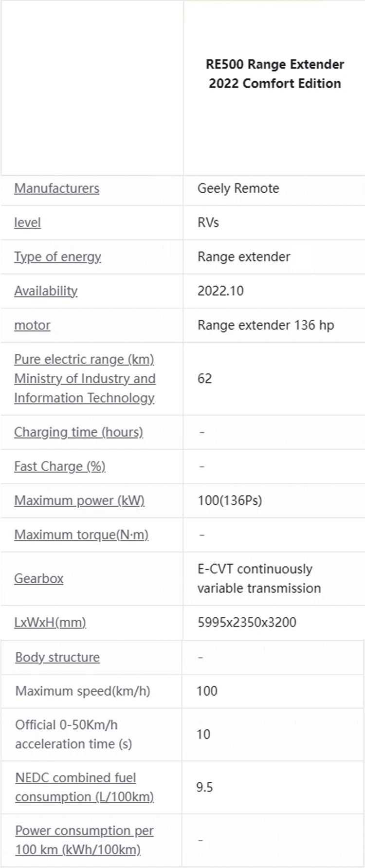
Task: Open the Body structure link
Action: coord(57,657)
